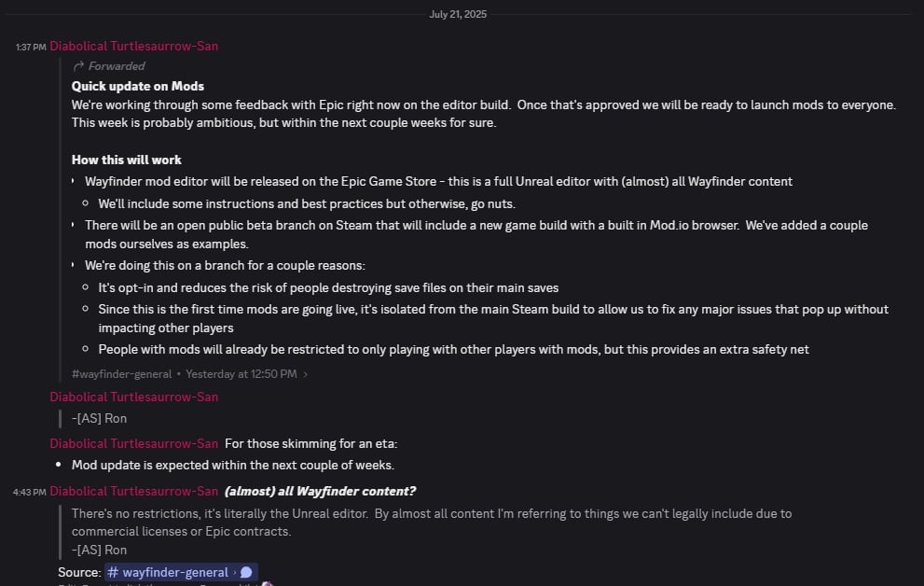Jump to #wayfinder-general from the forwarded message footer
This screenshot has height=586, width=924.
121,374
